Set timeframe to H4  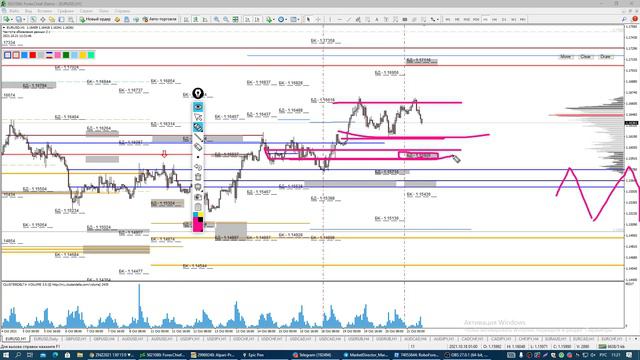pos(495,19)
